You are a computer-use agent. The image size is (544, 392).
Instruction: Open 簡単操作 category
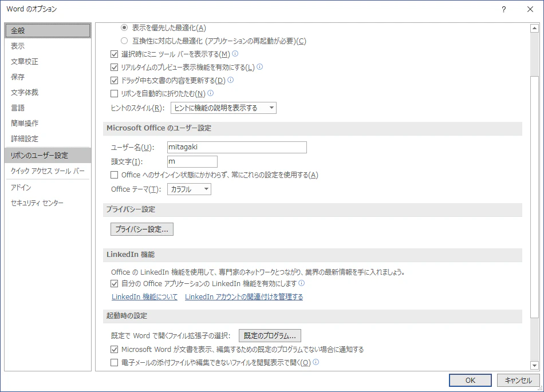coord(48,124)
